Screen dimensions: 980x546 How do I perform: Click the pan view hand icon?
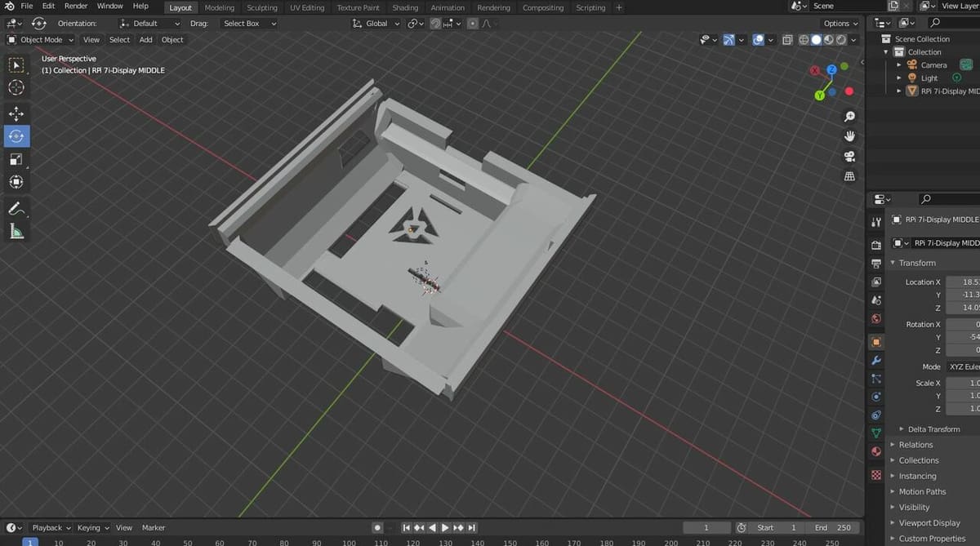click(x=849, y=136)
